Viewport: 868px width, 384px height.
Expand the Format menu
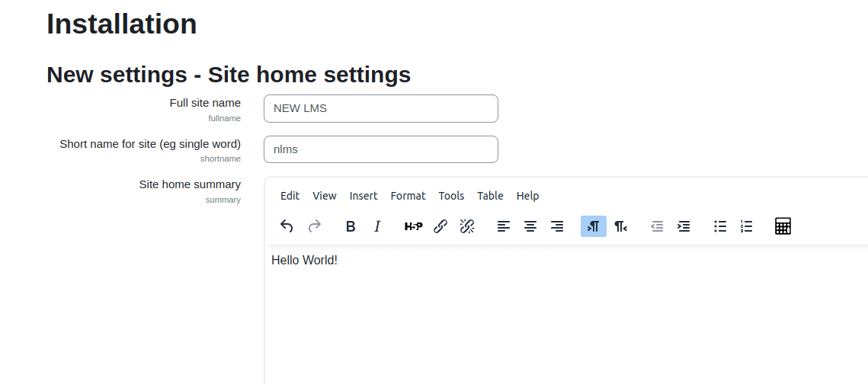408,196
